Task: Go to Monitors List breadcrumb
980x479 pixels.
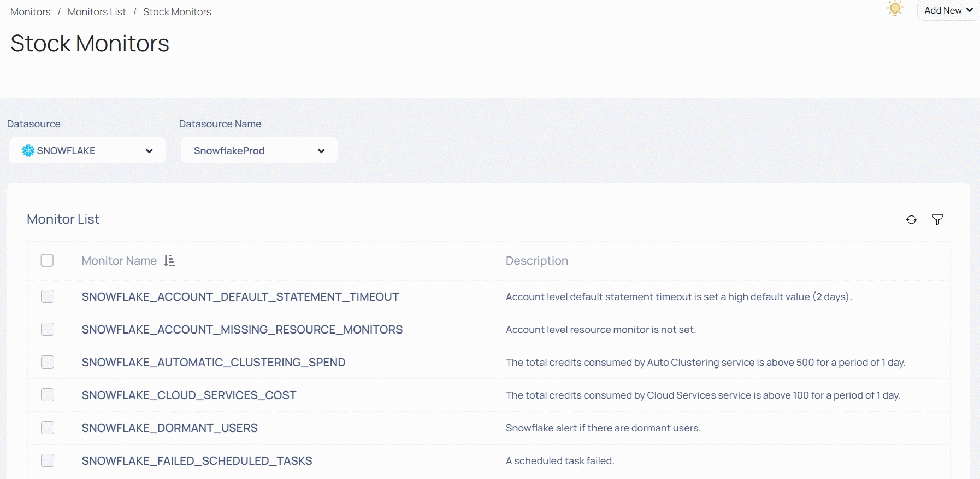Action: (97, 12)
